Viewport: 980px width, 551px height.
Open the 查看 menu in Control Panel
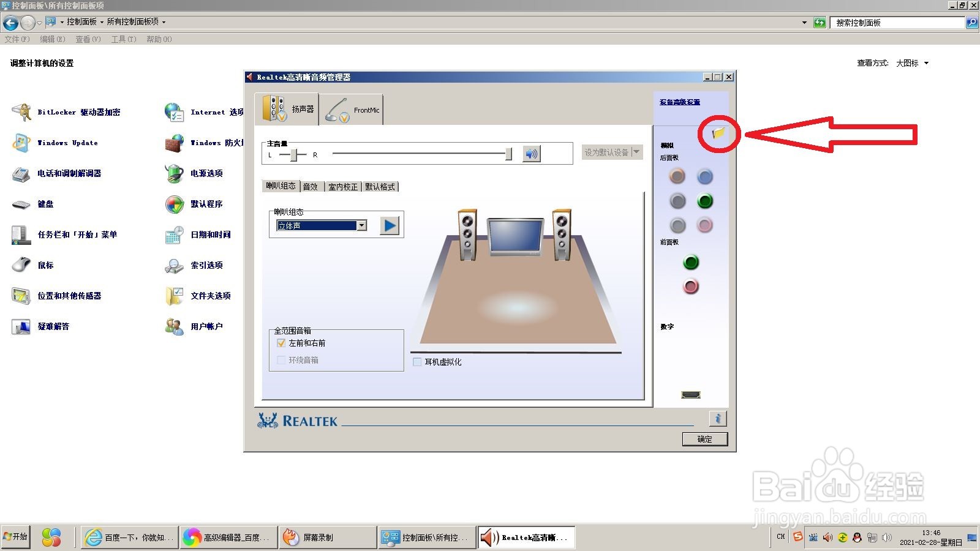click(x=88, y=39)
